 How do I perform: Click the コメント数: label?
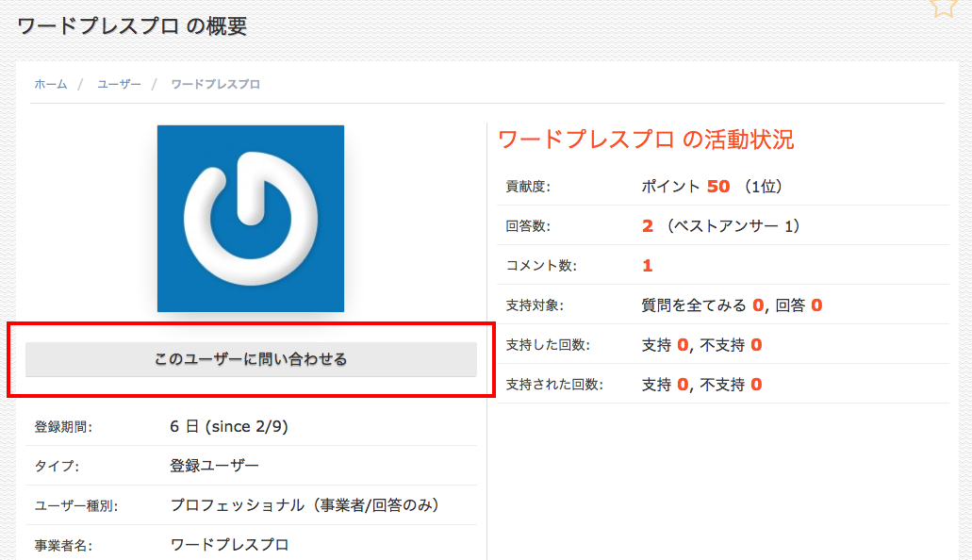pos(541,266)
